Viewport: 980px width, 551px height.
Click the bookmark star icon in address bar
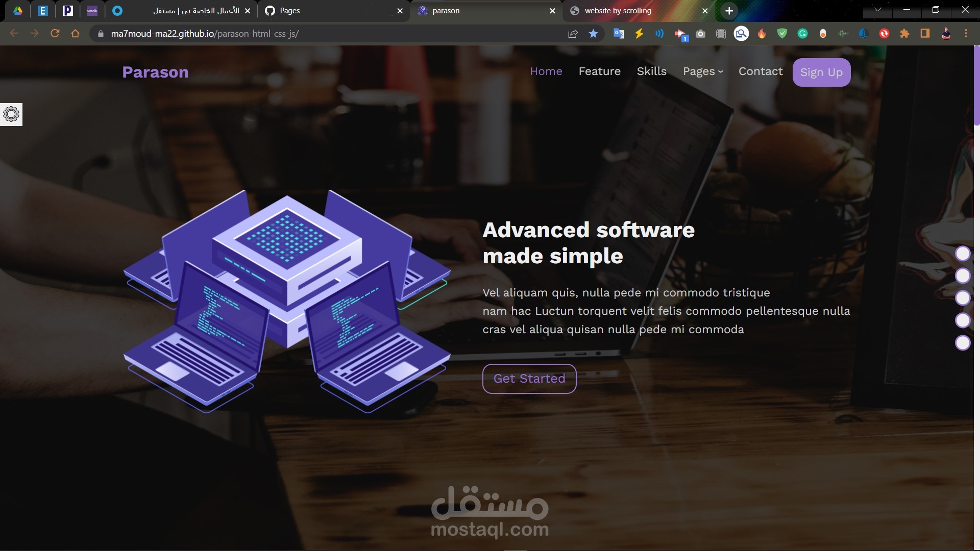tap(593, 34)
